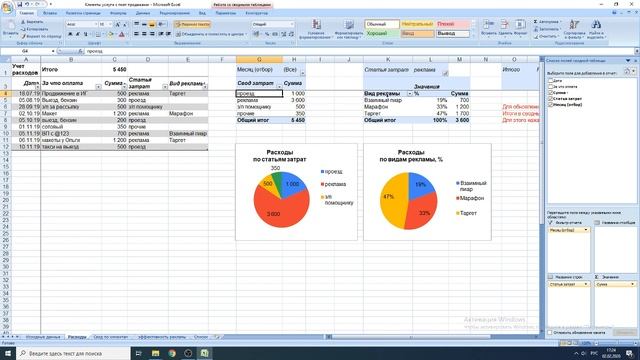The image size is (640, 360).
Task: Open the Дата column filter dropdown
Action: point(37,87)
